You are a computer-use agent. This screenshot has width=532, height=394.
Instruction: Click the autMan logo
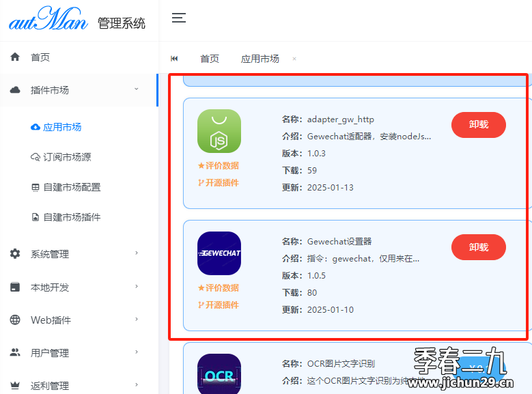[x=48, y=18]
